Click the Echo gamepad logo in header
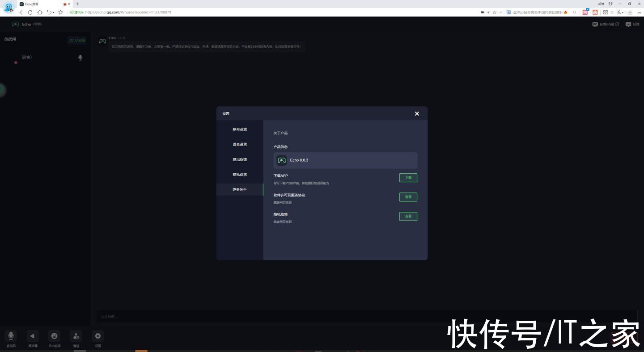The height and width of the screenshot is (352, 644). pos(15,24)
